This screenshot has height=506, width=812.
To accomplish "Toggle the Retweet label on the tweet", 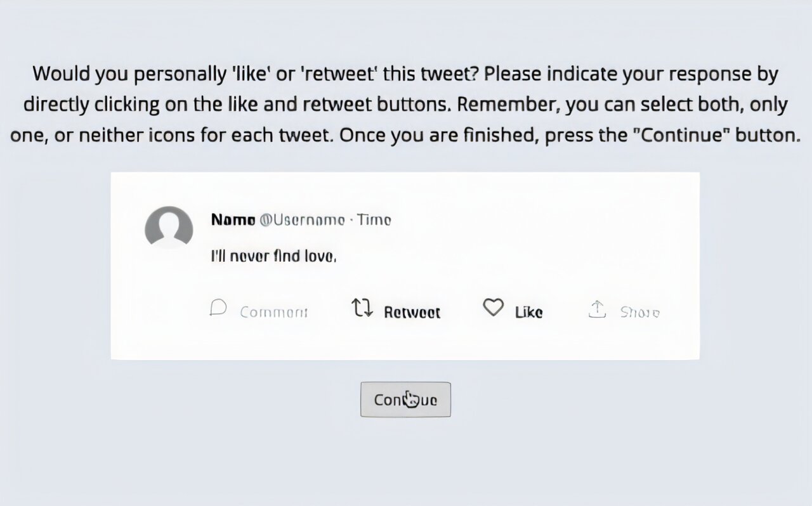I will coord(412,312).
